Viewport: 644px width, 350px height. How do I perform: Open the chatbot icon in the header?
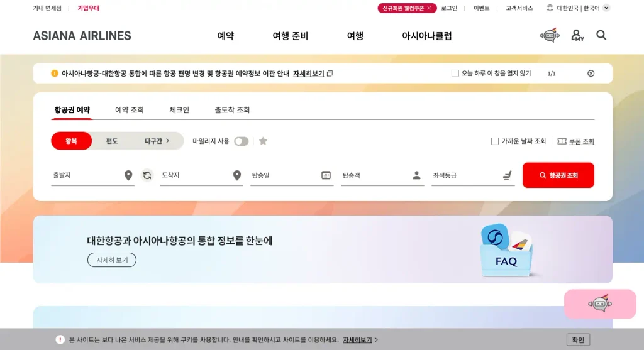point(550,35)
